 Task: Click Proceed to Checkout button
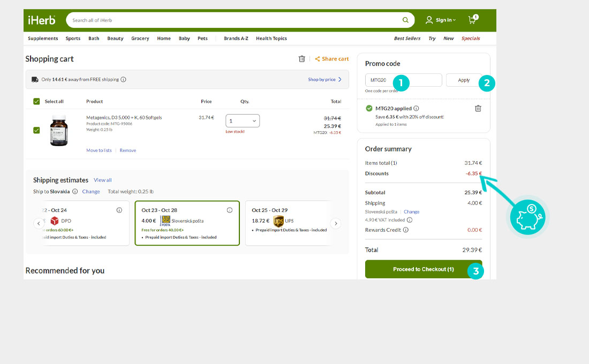(x=423, y=269)
